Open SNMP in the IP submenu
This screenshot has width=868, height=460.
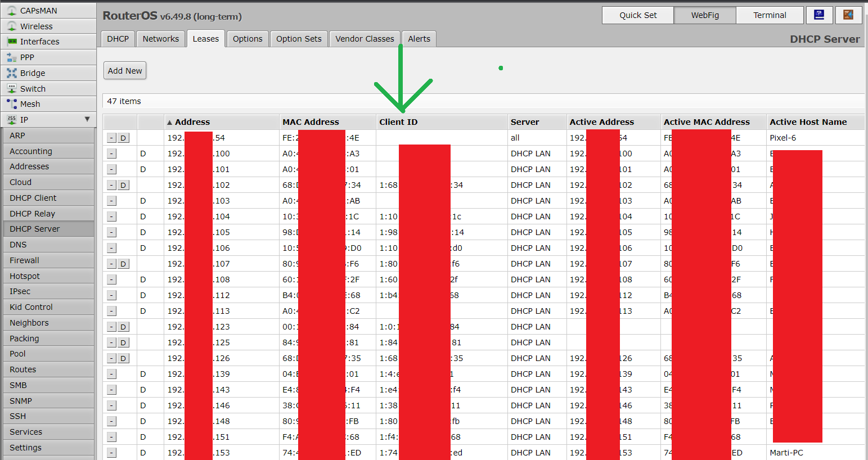click(x=49, y=401)
